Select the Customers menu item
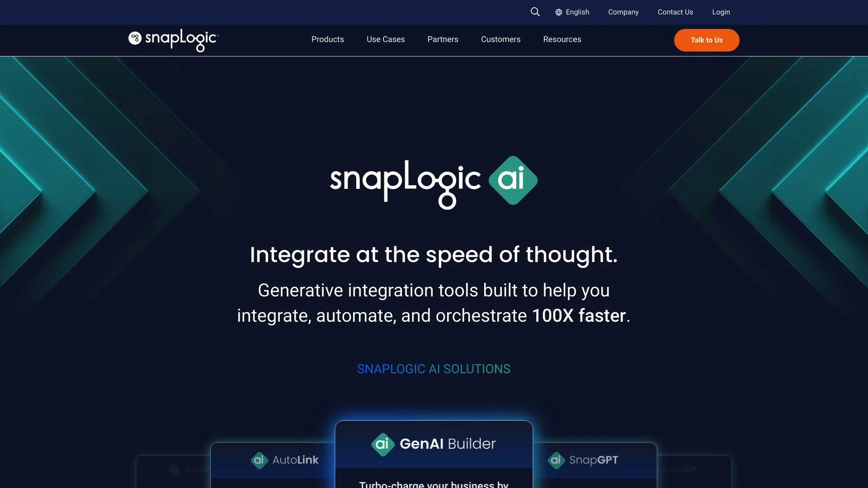This screenshot has width=868, height=488. pos(501,40)
